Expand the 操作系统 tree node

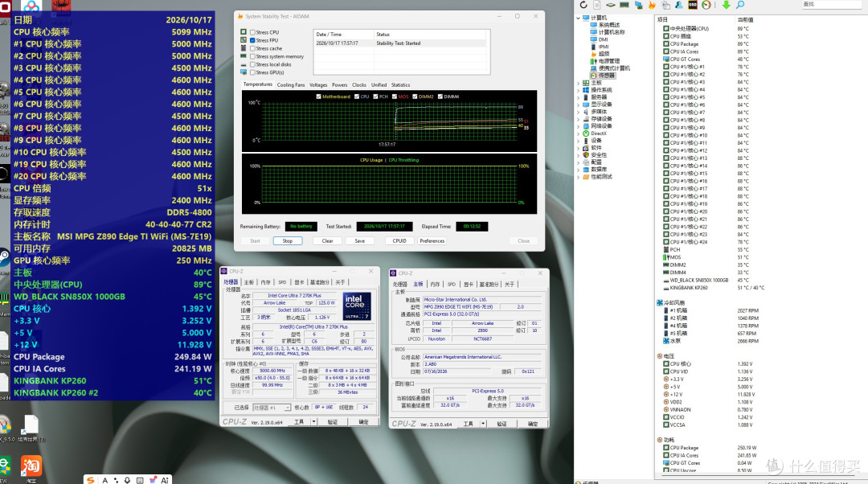click(x=579, y=90)
